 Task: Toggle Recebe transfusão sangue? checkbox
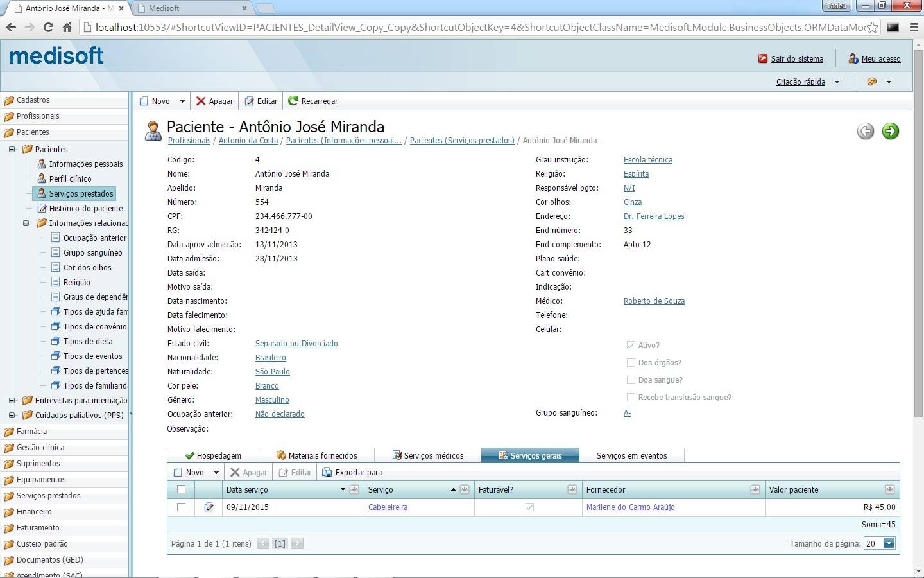coord(631,397)
